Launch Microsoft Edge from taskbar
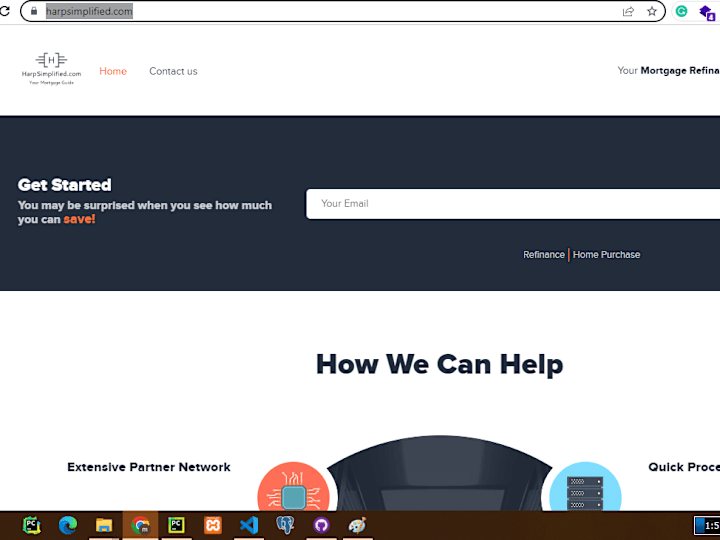The width and height of the screenshot is (720, 540). pyautogui.click(x=68, y=525)
